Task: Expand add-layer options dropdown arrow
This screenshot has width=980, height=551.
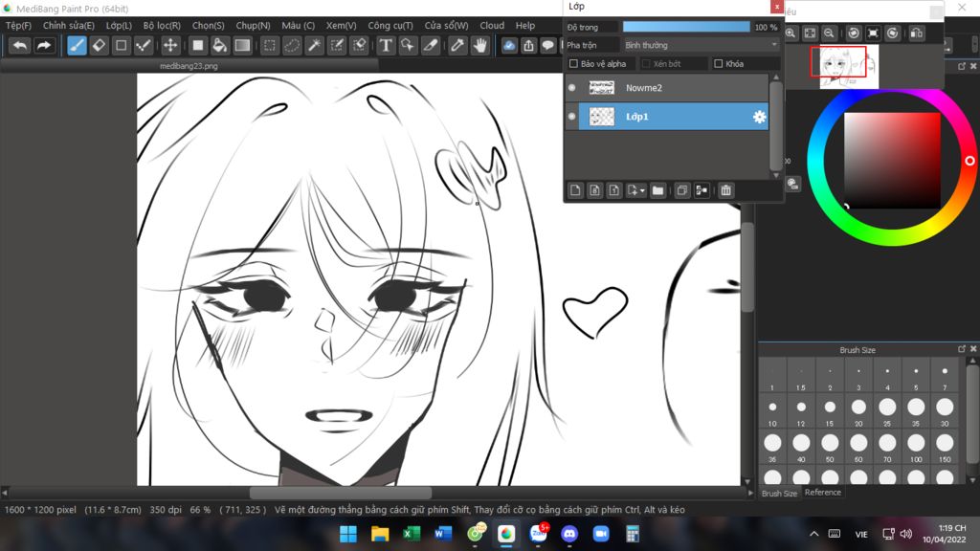Action: [x=642, y=190]
